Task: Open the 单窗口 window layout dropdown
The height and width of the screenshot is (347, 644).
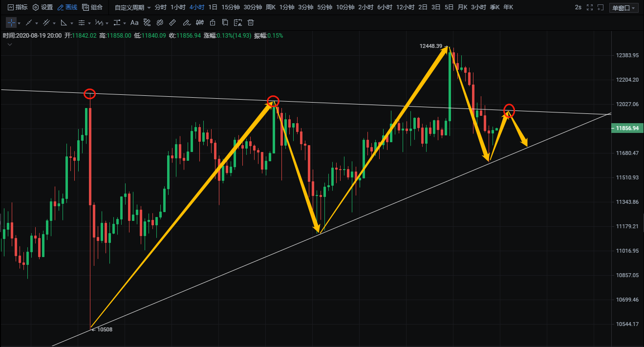Action: 624,8
